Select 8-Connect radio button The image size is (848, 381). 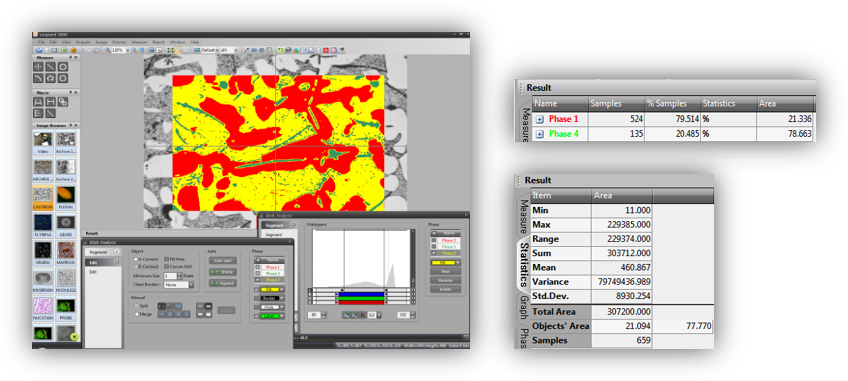(136, 267)
